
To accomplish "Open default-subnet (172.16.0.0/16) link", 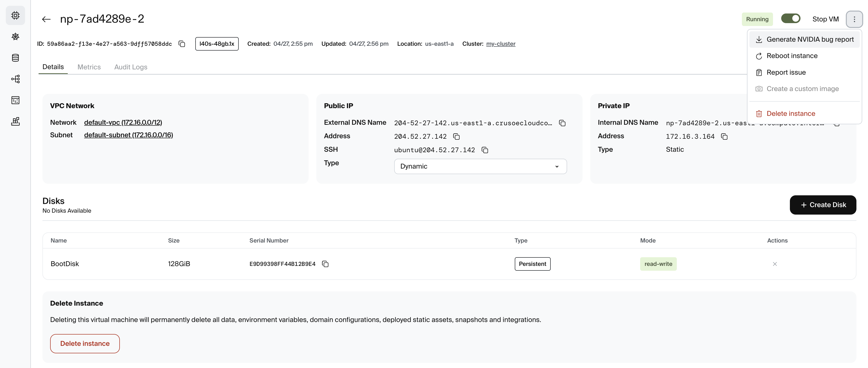I will click(128, 135).
